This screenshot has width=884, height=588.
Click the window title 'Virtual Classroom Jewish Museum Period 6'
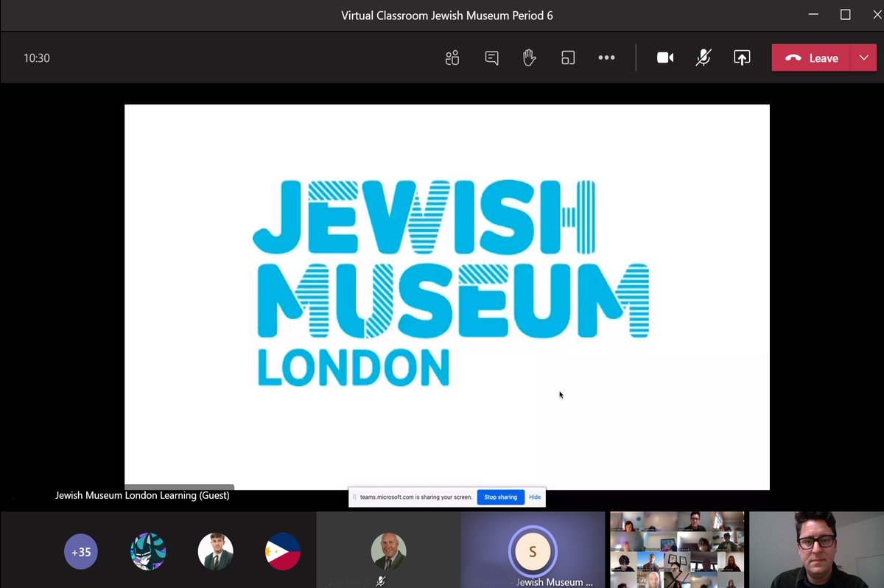point(447,15)
